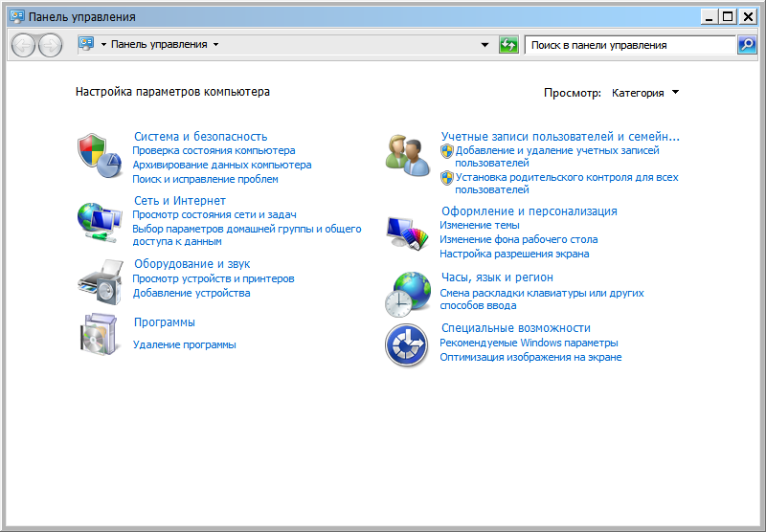Click the Сеть и Интернет globe icon
The height and width of the screenshot is (532, 766).
point(100,222)
